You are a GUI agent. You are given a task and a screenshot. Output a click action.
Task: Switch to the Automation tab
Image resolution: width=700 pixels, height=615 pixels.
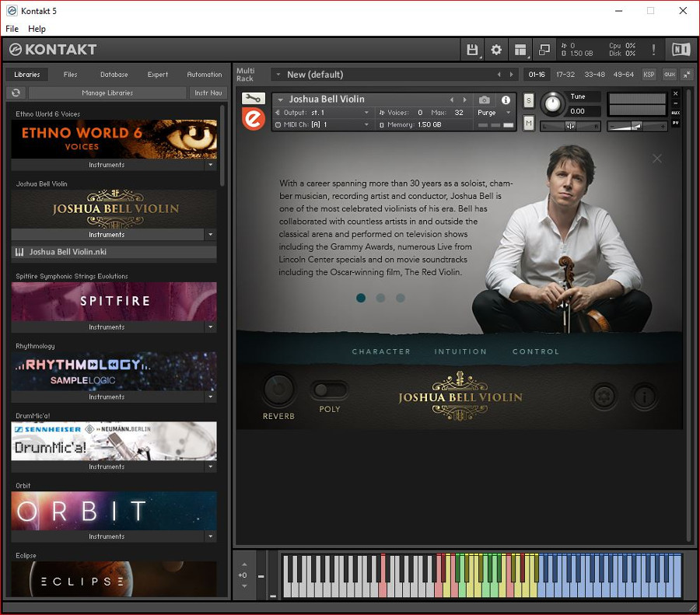tap(204, 75)
